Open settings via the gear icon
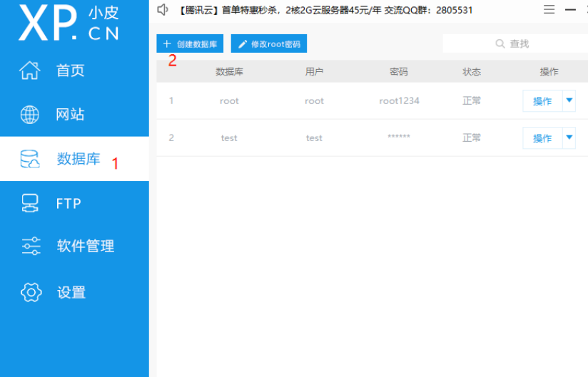Image resolution: width=588 pixels, height=377 pixels. tap(31, 291)
